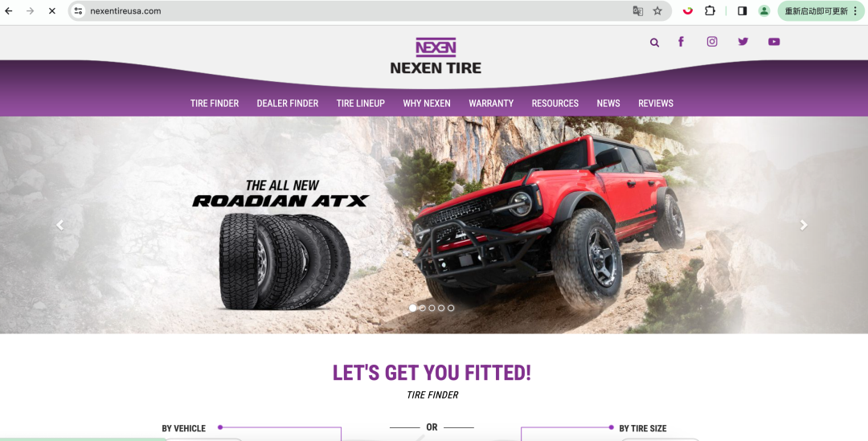
Task: Select WARRANTY in navigation bar
Action: click(491, 104)
